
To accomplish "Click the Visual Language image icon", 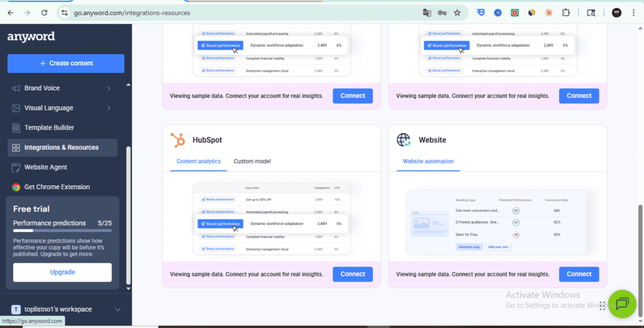I will [x=16, y=108].
